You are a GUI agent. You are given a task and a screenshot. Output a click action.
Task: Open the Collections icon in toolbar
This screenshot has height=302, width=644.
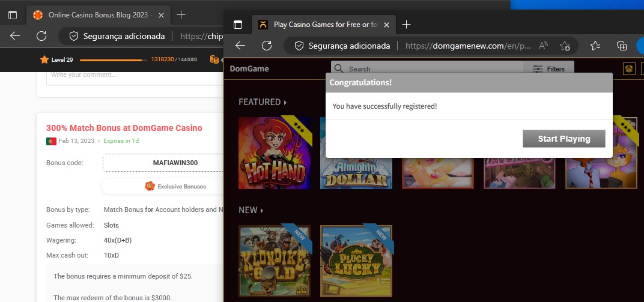[x=622, y=46]
